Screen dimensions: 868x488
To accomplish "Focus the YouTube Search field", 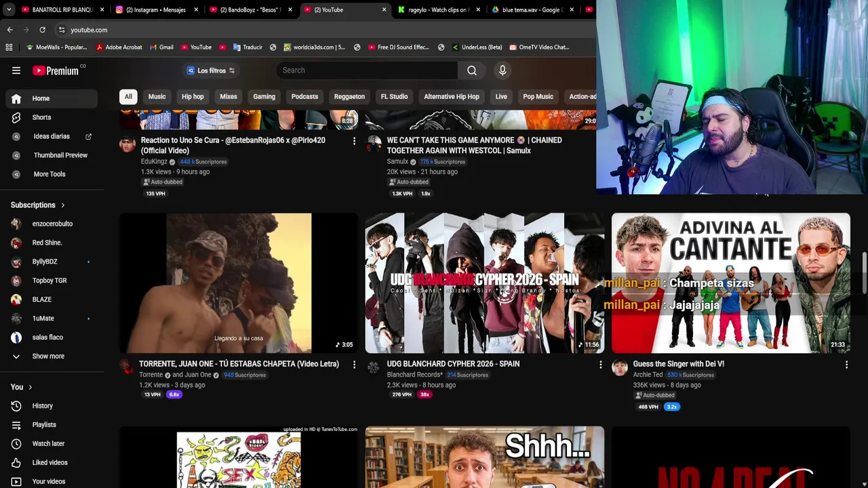I will pyautogui.click(x=367, y=70).
